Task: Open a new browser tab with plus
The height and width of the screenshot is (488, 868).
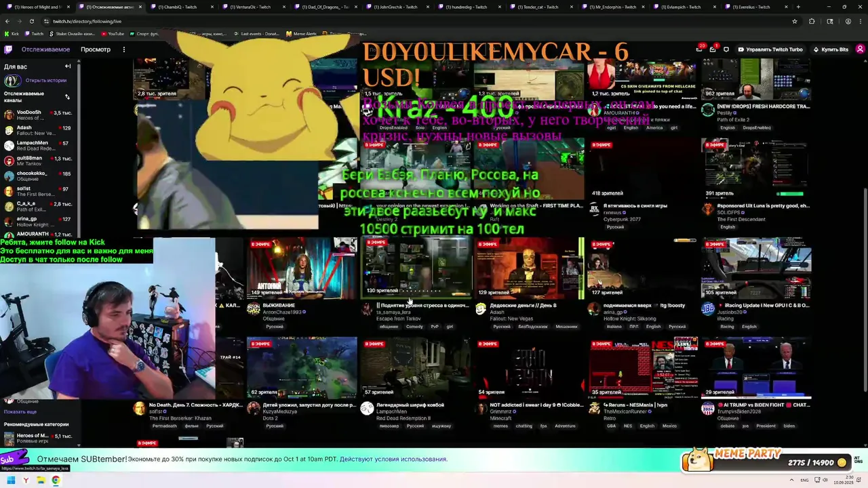Action: point(798,7)
